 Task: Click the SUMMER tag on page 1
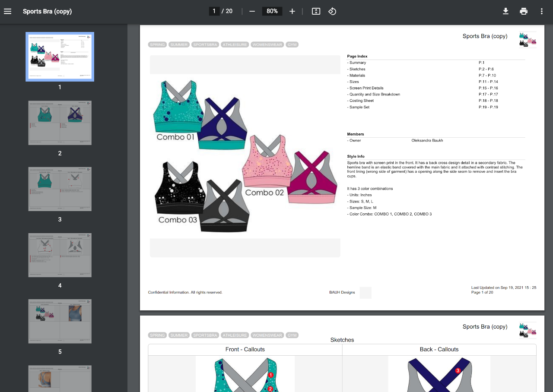[179, 44]
